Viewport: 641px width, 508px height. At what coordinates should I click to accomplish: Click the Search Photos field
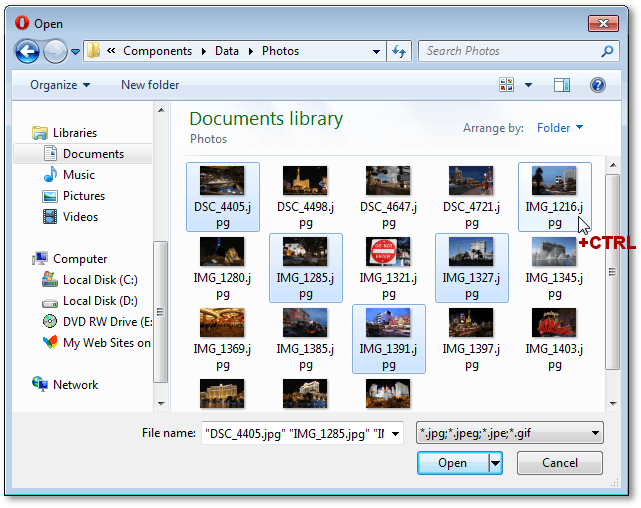[511, 51]
